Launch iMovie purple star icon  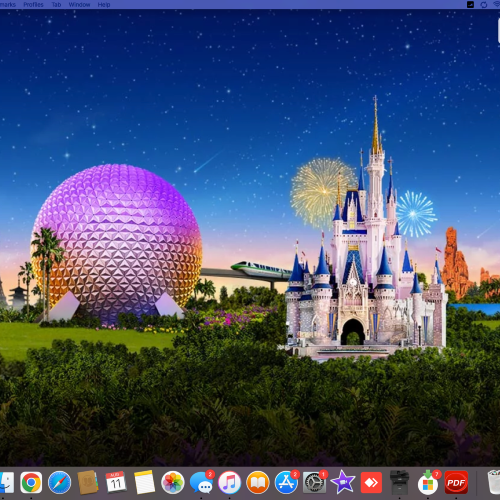click(343, 482)
